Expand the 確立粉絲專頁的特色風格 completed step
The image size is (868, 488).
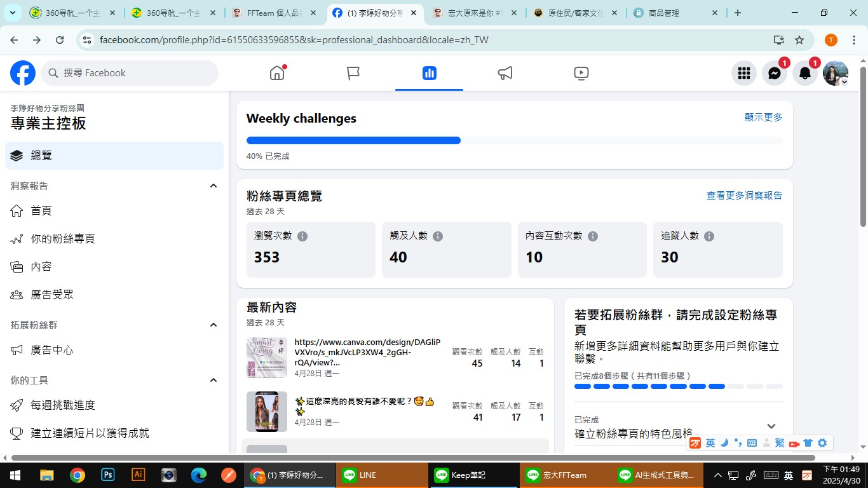tap(771, 426)
